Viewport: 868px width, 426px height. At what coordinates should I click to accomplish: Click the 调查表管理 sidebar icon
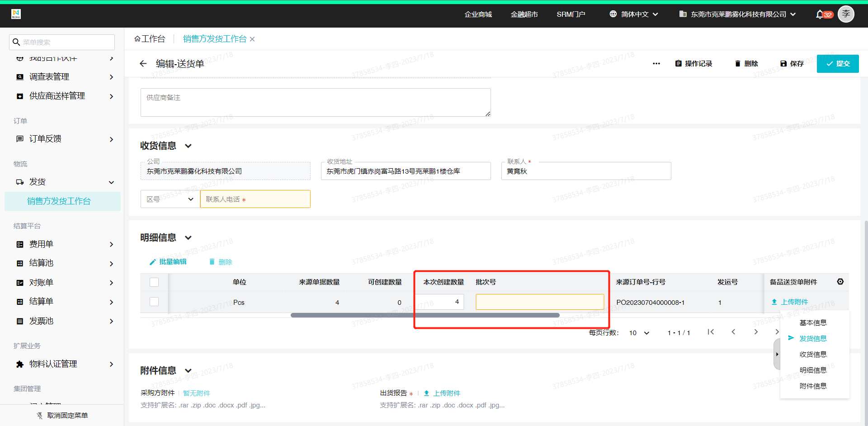coord(20,77)
